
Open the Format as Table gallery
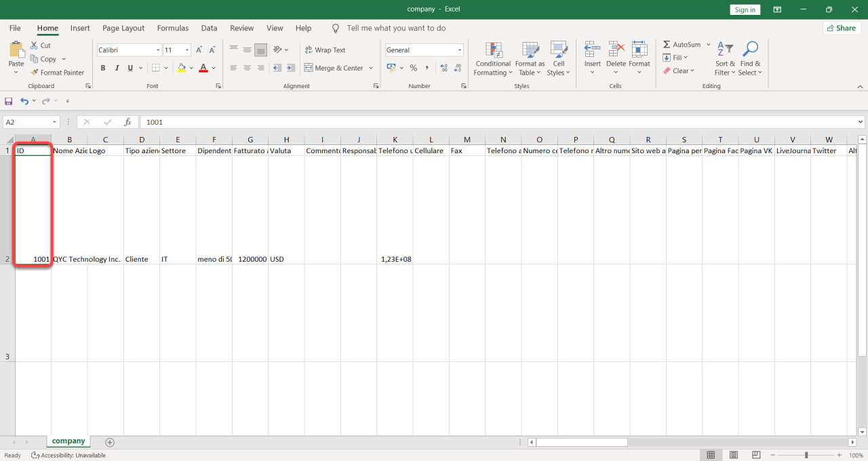click(530, 59)
